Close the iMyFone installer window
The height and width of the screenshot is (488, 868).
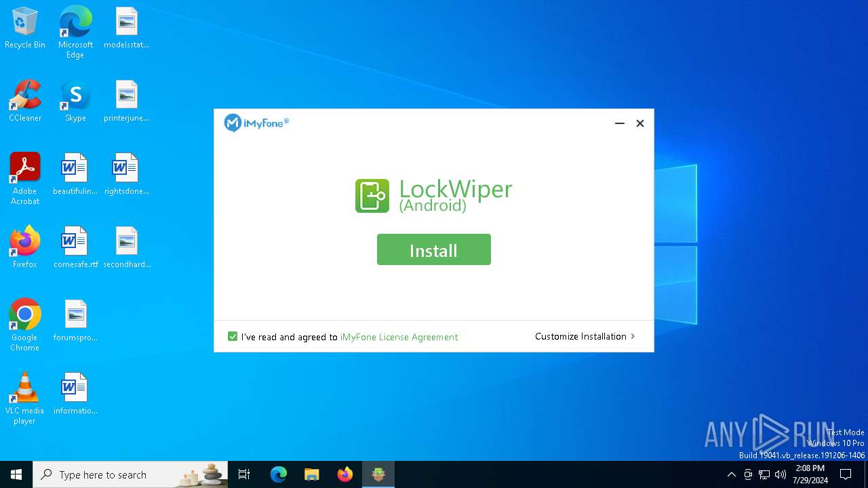pyautogui.click(x=639, y=123)
